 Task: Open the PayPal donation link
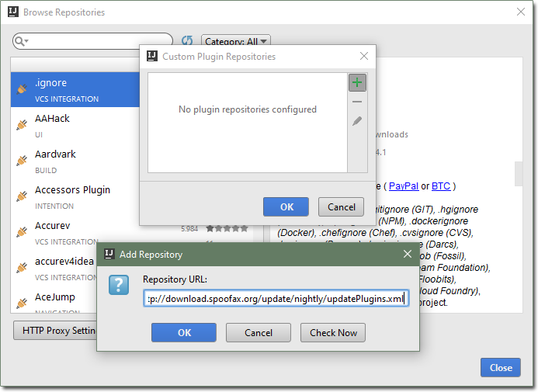pos(404,186)
